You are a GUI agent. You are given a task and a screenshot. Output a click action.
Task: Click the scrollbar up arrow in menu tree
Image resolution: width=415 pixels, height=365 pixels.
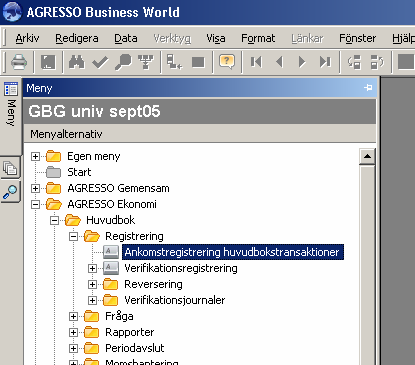[x=367, y=156]
